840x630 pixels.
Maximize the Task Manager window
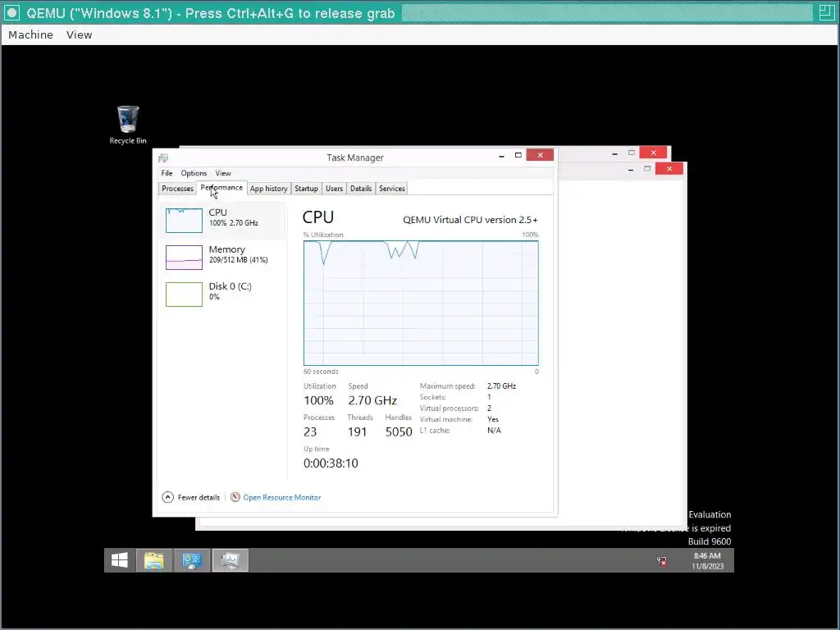click(x=518, y=155)
